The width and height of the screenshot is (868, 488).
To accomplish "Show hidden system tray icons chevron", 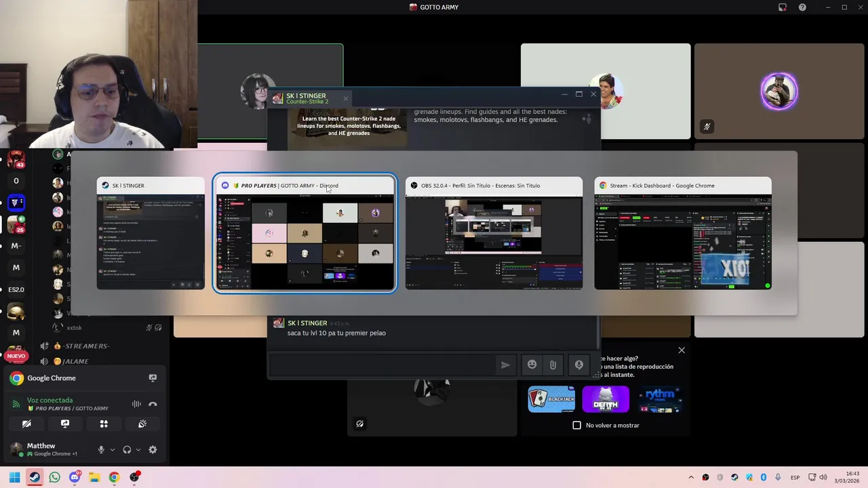I will pyautogui.click(x=691, y=477).
